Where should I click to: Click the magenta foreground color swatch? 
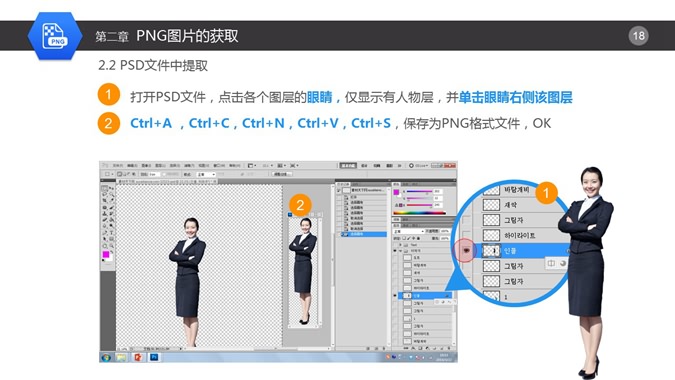[106, 254]
